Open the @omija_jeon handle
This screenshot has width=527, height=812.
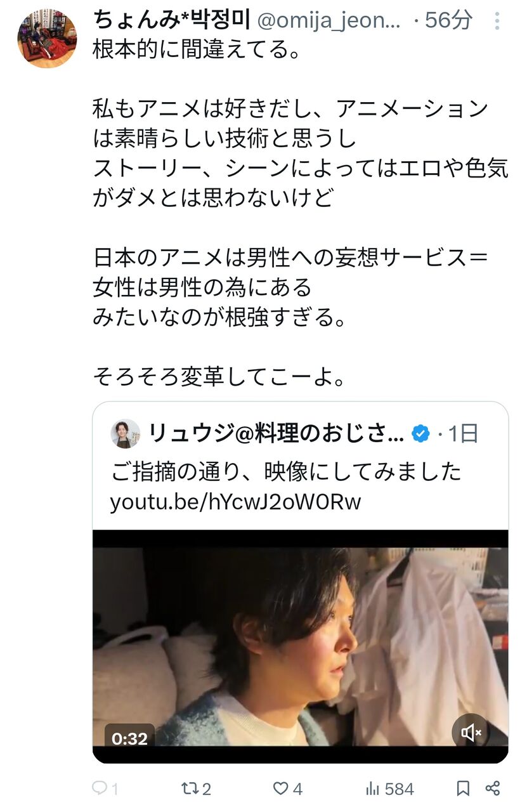328,21
